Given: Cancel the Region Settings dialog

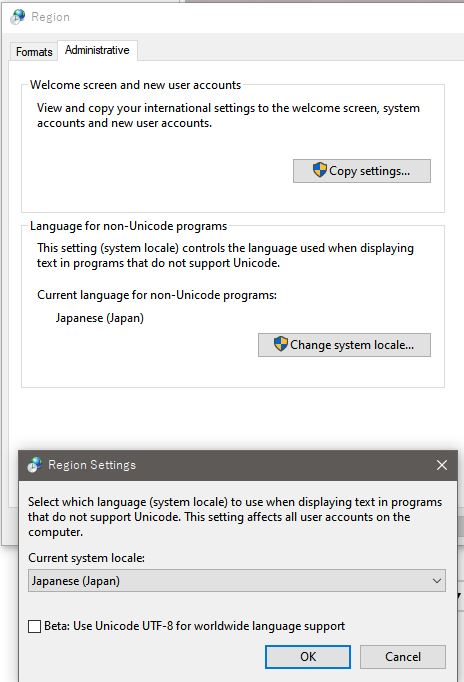Looking at the screenshot, I should (403, 657).
